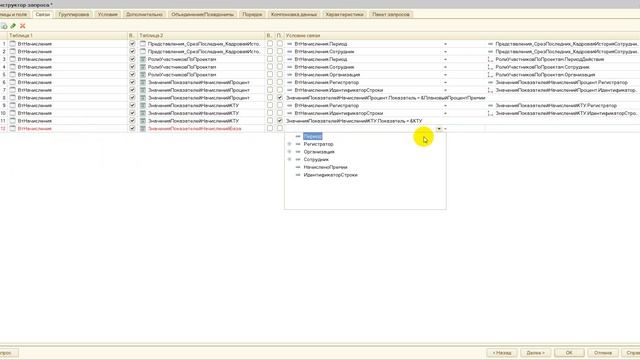The width and height of the screenshot is (640, 360).
Task: Click the 'Далее >' button
Action: pos(535,353)
